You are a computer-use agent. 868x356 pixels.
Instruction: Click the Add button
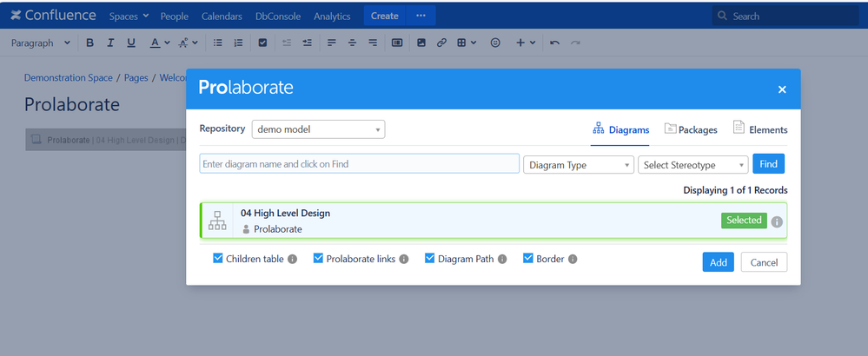718,262
